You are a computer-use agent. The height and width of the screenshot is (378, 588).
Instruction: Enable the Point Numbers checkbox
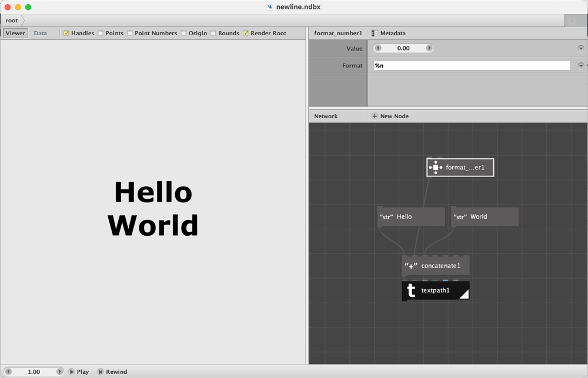[x=130, y=34]
